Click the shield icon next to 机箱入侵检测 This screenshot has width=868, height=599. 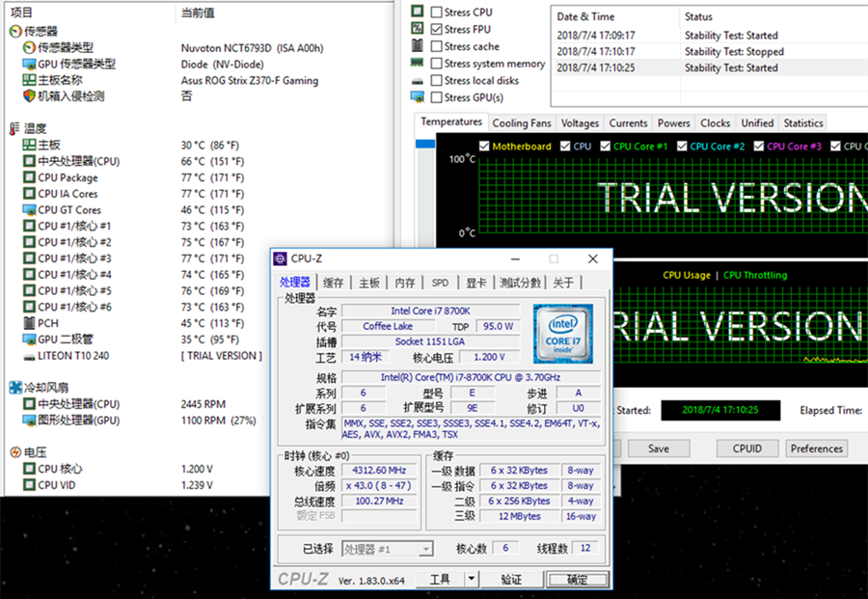pos(29,96)
